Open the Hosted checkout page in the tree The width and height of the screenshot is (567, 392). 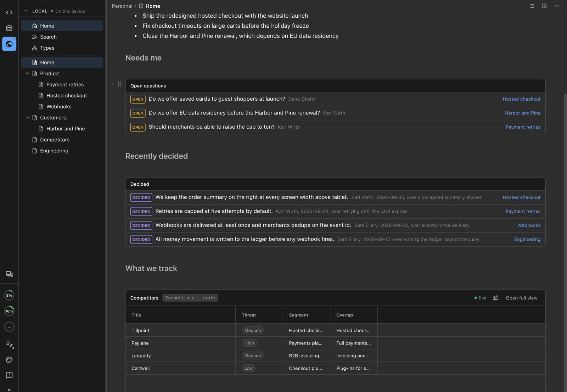(66, 96)
